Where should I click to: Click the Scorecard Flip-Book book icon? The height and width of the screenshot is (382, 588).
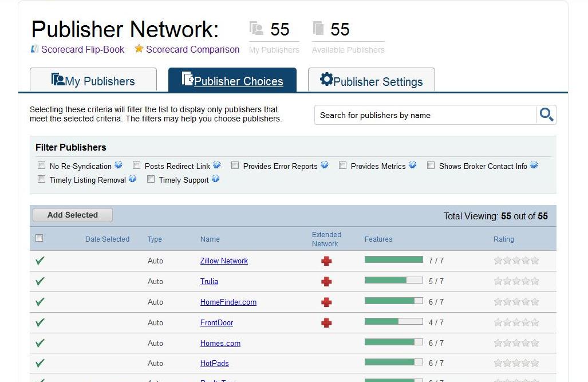[x=34, y=49]
